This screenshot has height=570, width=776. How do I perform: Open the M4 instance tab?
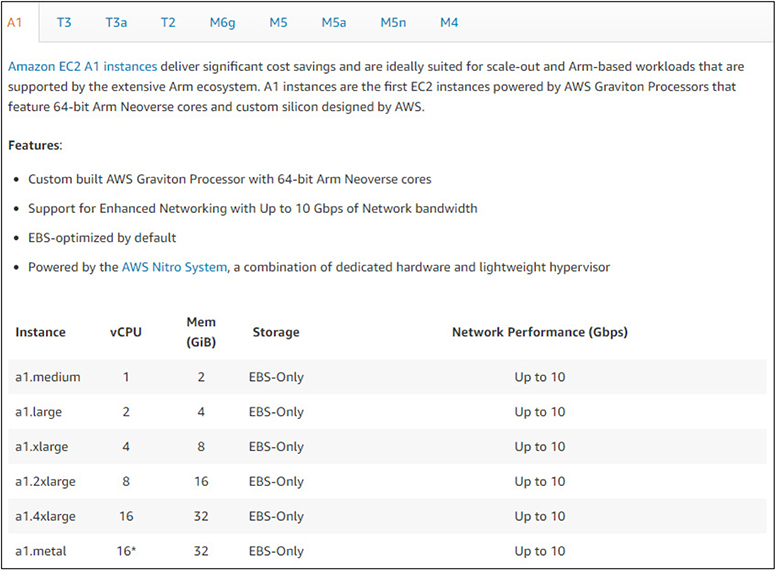tap(450, 21)
